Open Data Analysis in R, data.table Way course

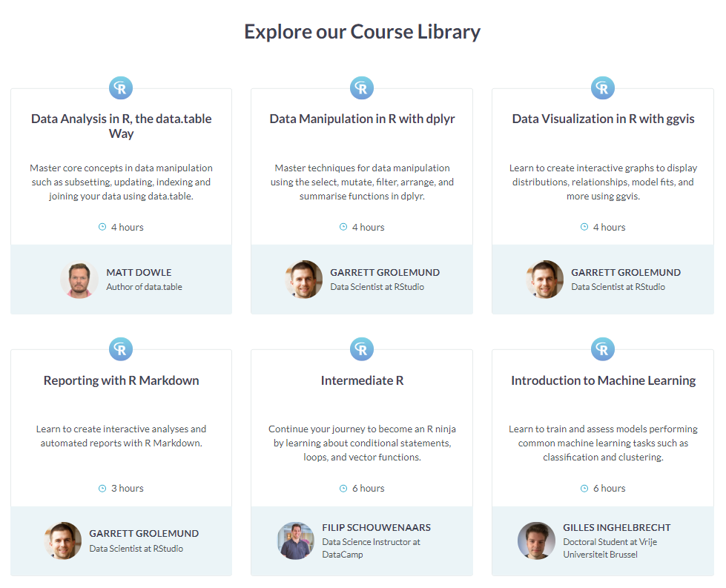coord(121,126)
